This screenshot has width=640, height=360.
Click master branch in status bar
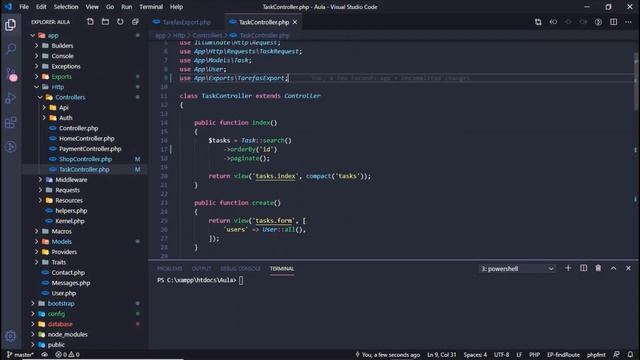click(20, 355)
